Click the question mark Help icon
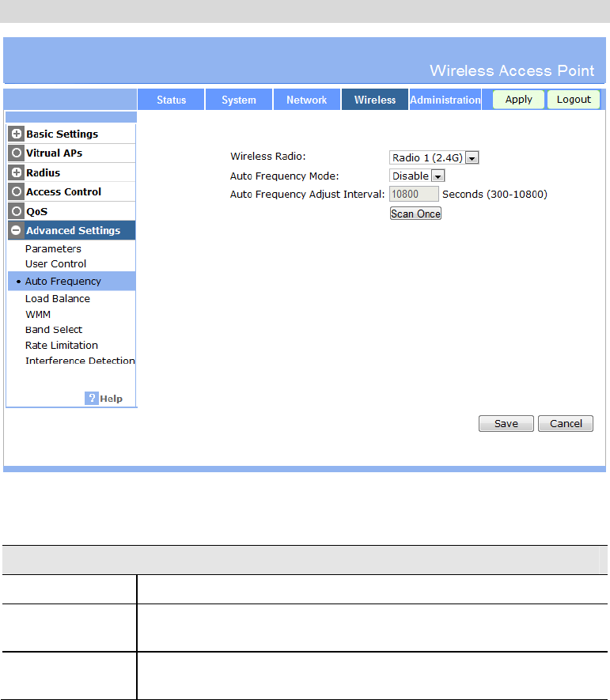 [92, 398]
